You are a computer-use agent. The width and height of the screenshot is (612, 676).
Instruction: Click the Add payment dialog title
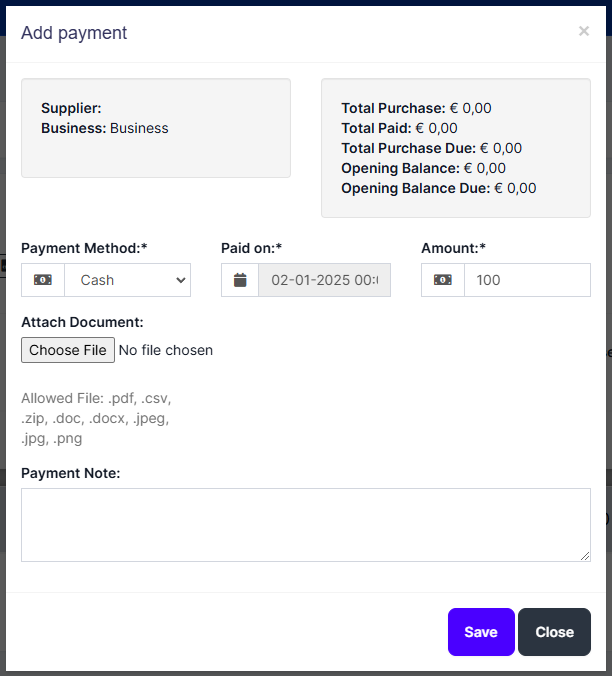pos(74,33)
